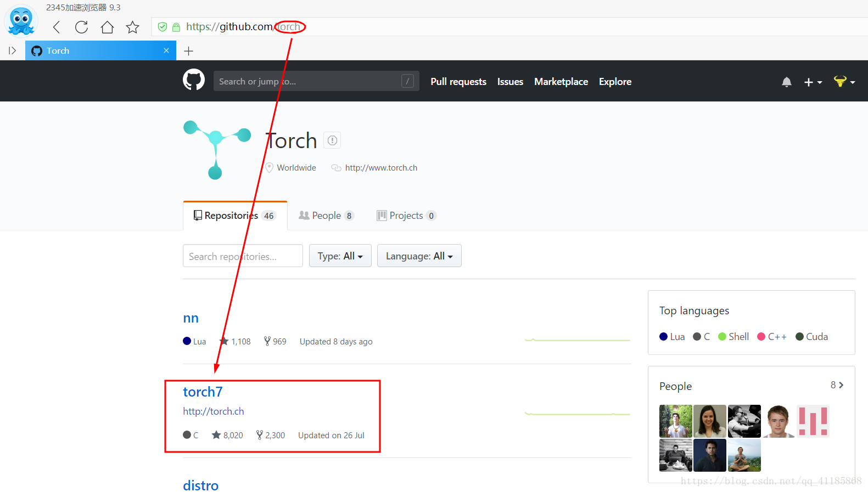The image size is (868, 492).
Task: Click the GitHub octocat logo
Action: pos(194,80)
